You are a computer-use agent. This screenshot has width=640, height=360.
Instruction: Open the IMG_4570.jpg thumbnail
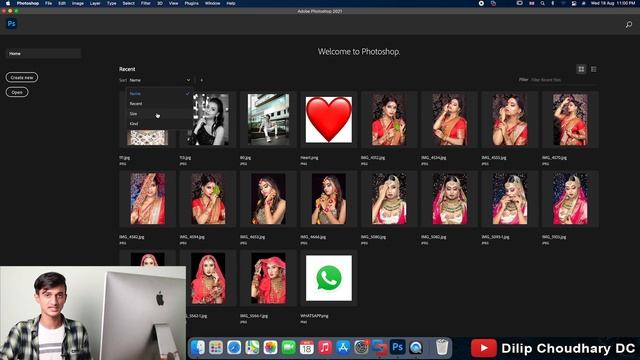(x=570, y=120)
